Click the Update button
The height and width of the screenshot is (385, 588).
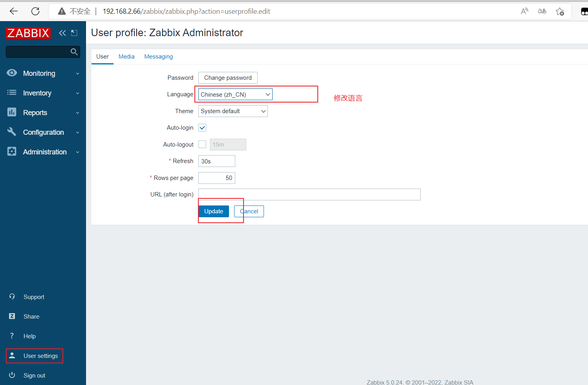(214, 211)
